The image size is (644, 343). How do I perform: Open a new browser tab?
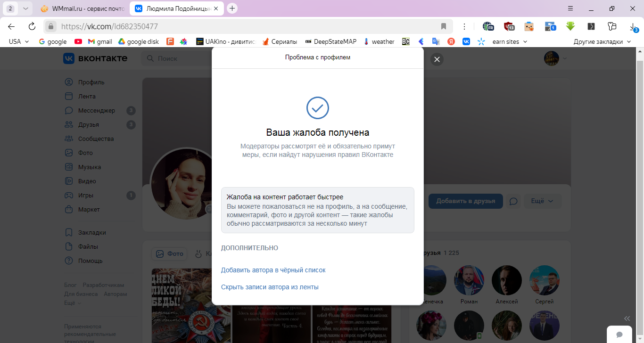(x=232, y=8)
